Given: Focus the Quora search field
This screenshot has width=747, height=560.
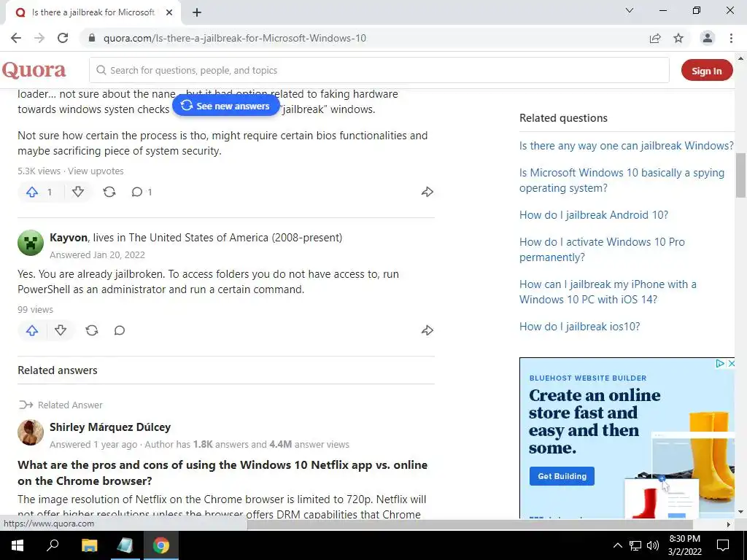Looking at the screenshot, I should (x=379, y=71).
